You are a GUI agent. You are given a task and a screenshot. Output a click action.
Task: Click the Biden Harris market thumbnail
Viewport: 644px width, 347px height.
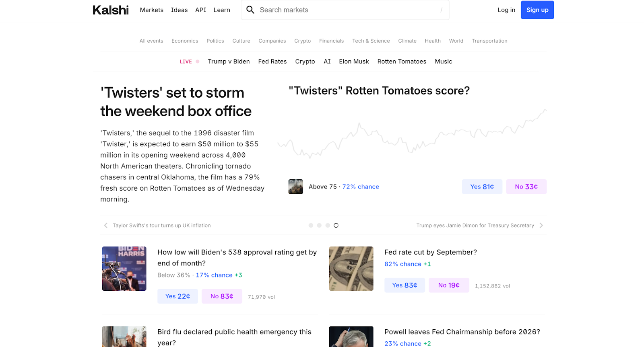(124, 269)
